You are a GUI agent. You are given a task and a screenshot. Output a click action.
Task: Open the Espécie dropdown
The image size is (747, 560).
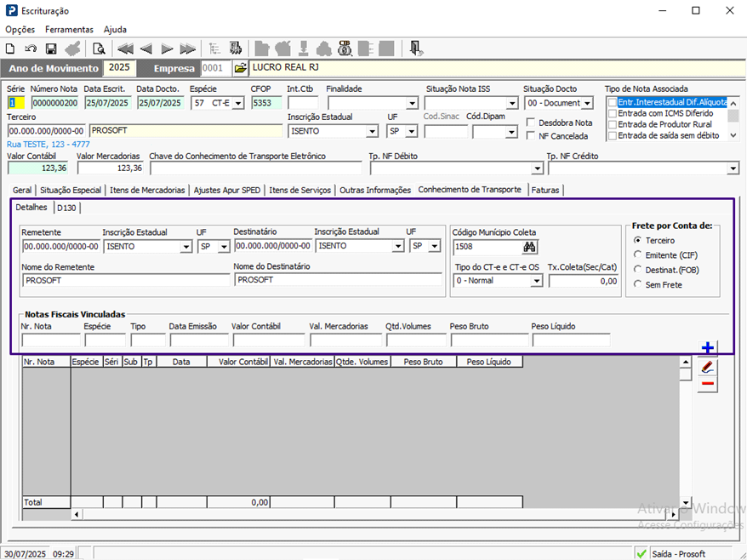pyautogui.click(x=238, y=103)
